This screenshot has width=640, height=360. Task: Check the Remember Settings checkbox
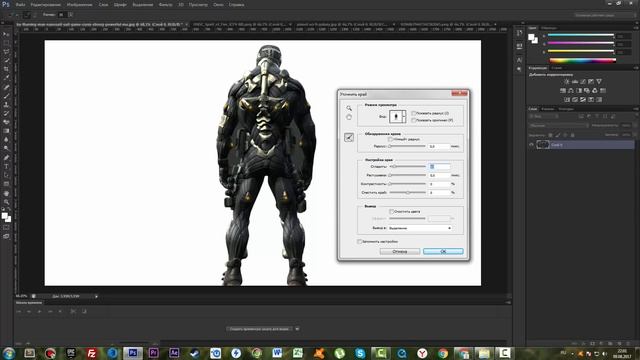359,242
